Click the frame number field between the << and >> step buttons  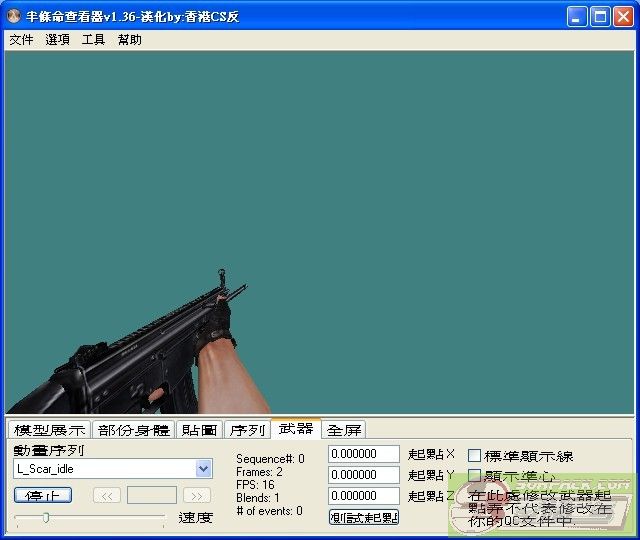(x=152, y=496)
